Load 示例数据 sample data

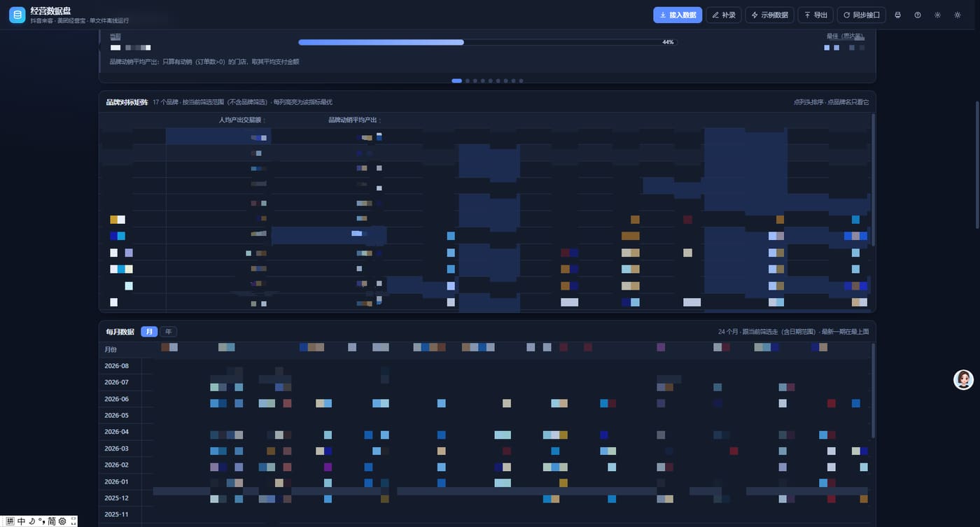[x=769, y=15]
